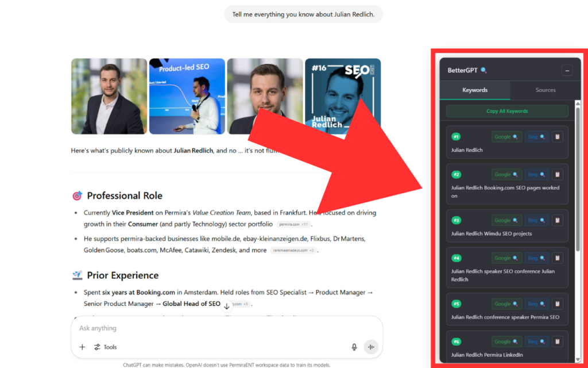This screenshot has height=368, width=588.
Task: Open the Tools menu in the composer
Action: click(106, 347)
